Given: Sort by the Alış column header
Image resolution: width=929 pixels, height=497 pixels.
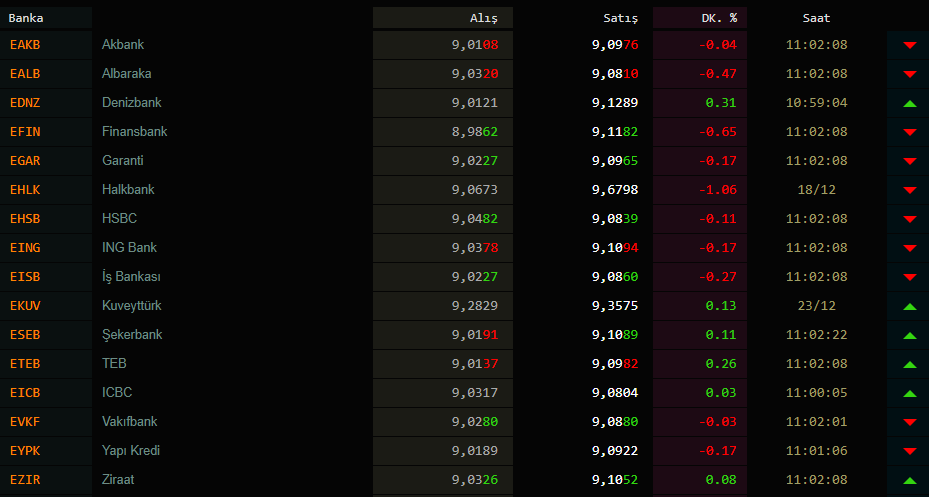Looking at the screenshot, I should 483,18.
